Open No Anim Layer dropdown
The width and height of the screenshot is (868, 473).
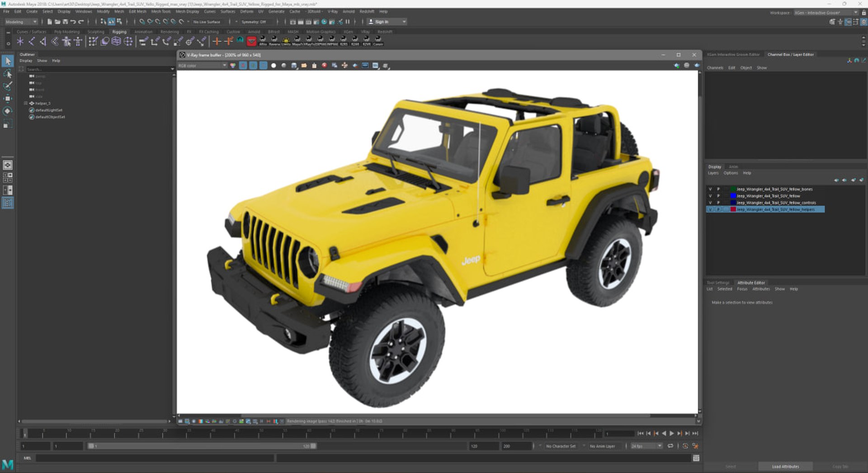tap(602, 446)
